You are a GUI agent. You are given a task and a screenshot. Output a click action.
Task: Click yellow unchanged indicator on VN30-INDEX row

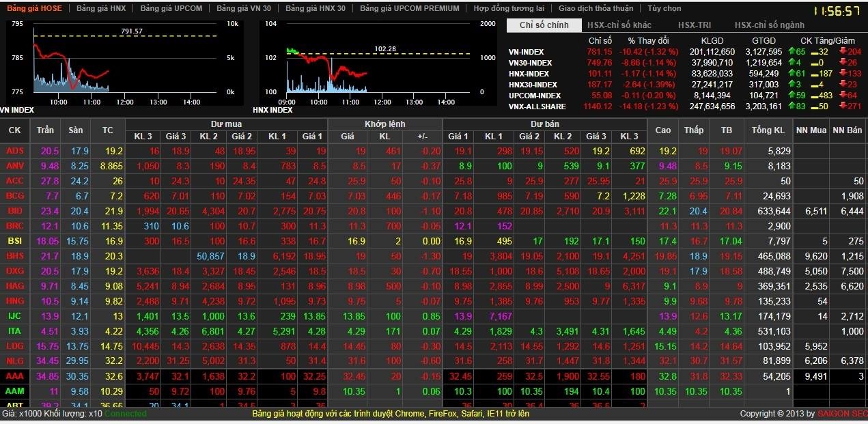[x=814, y=63]
